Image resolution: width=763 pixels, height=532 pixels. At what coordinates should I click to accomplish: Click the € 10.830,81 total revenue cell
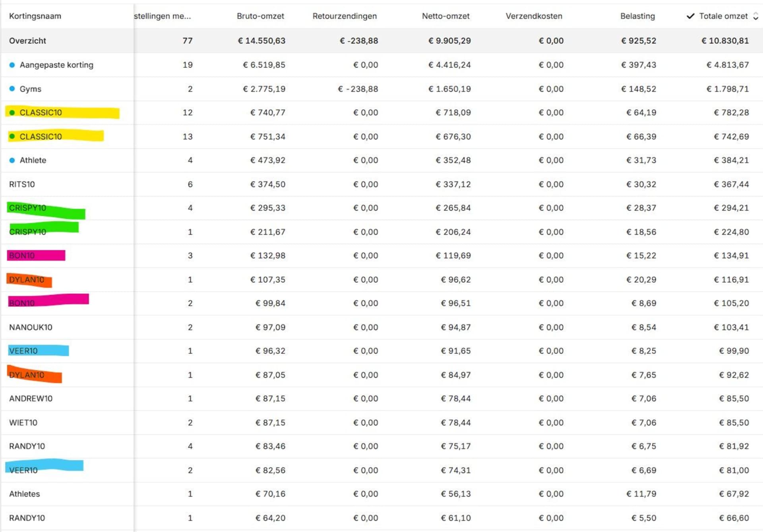coord(725,41)
